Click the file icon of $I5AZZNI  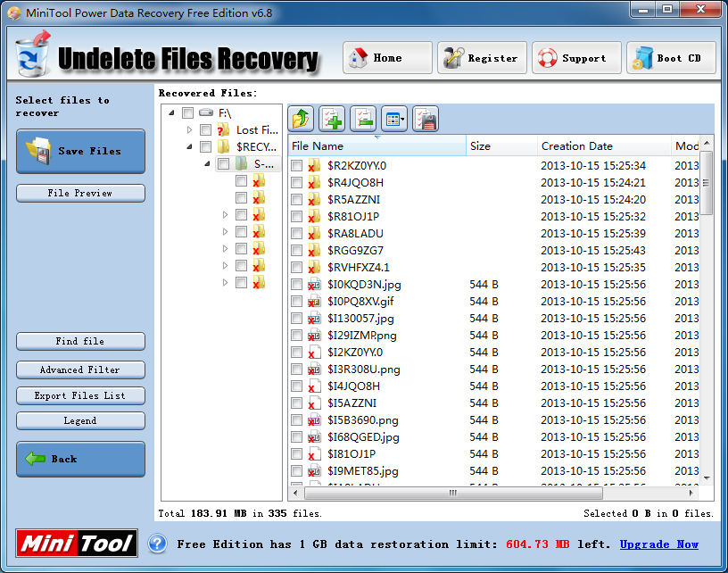point(314,403)
